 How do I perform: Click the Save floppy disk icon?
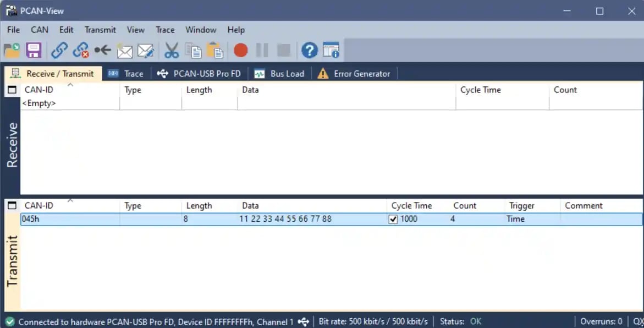34,51
